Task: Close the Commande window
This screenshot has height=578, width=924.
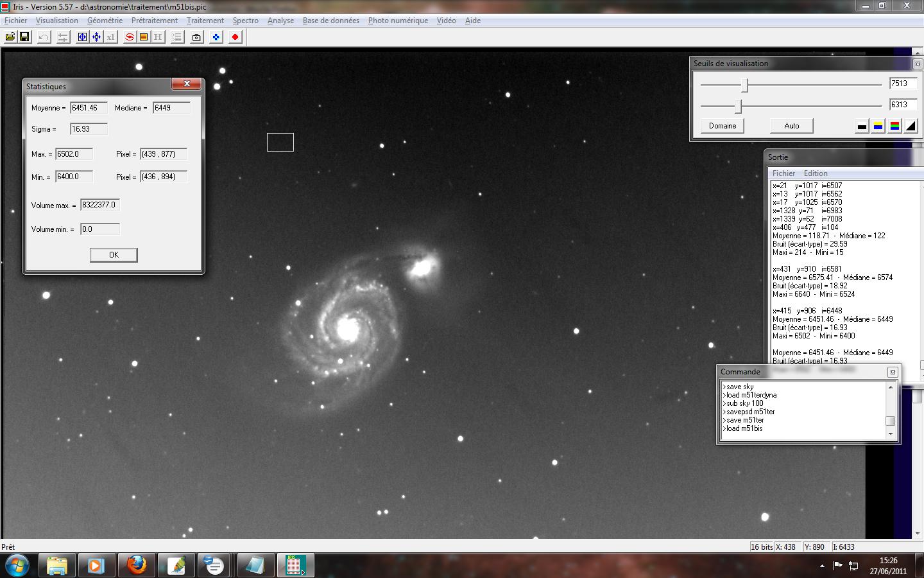Action: click(892, 372)
